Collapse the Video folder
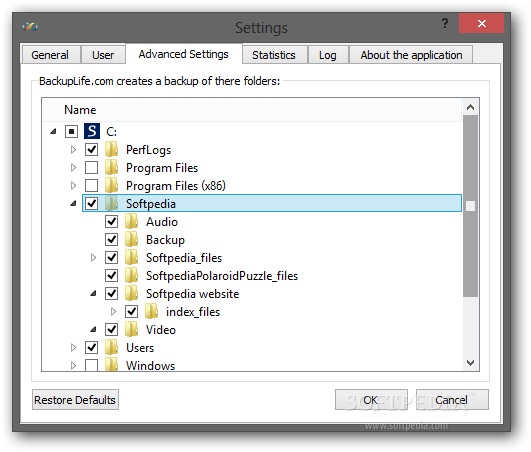 coord(93,329)
